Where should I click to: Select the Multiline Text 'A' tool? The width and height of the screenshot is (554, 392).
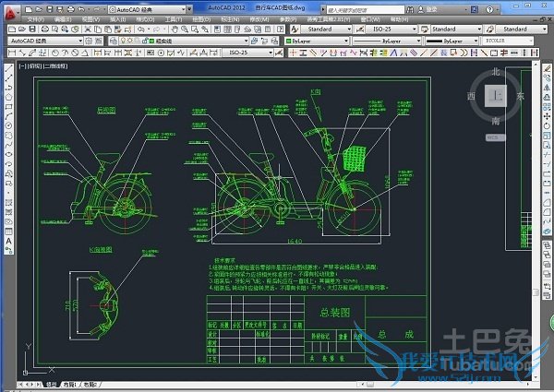[9, 241]
